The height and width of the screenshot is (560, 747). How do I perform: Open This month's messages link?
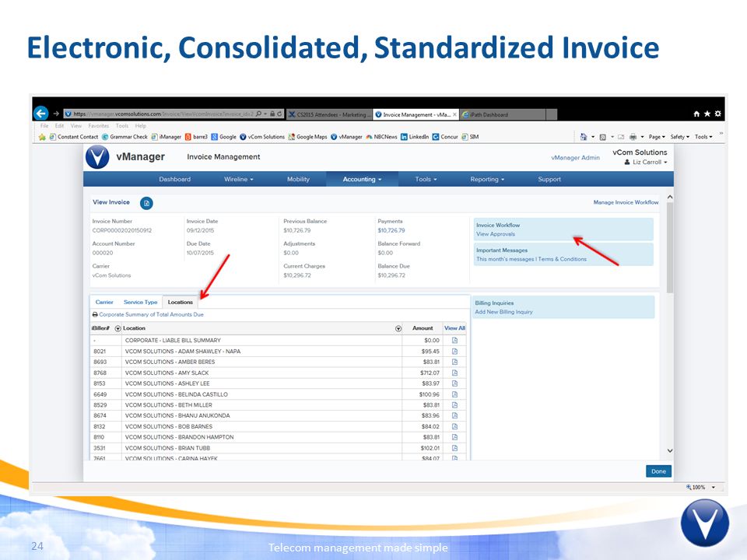pyautogui.click(x=505, y=260)
